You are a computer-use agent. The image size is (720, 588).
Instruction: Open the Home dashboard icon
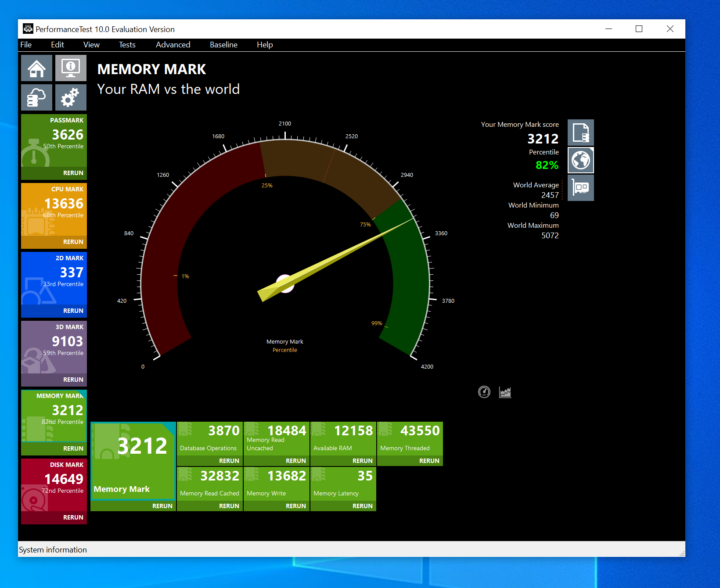coord(36,68)
